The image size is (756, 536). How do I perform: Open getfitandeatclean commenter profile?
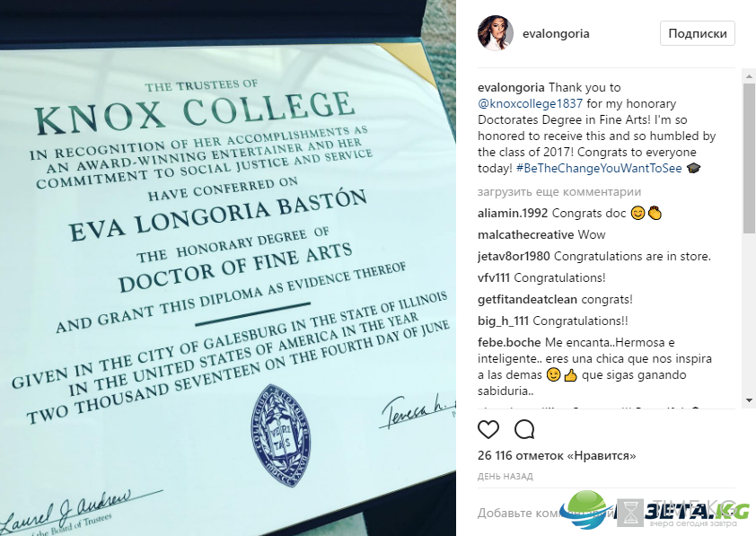coord(527,299)
